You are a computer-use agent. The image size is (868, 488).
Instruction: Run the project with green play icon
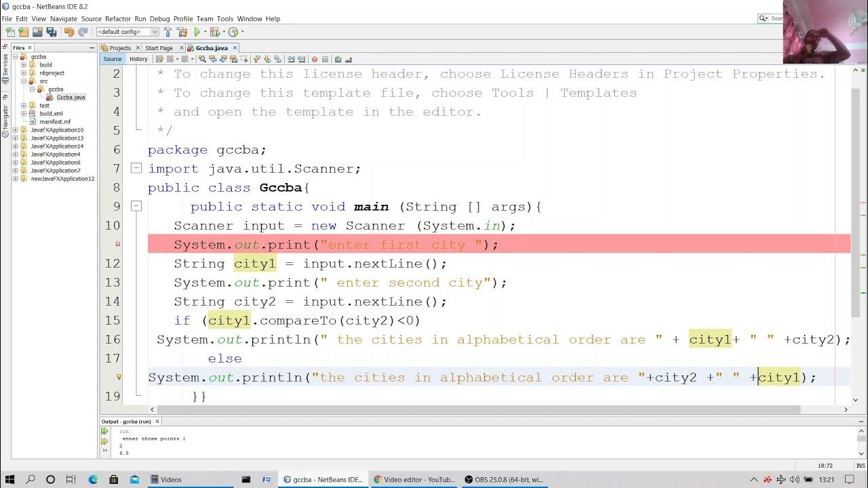pos(197,32)
